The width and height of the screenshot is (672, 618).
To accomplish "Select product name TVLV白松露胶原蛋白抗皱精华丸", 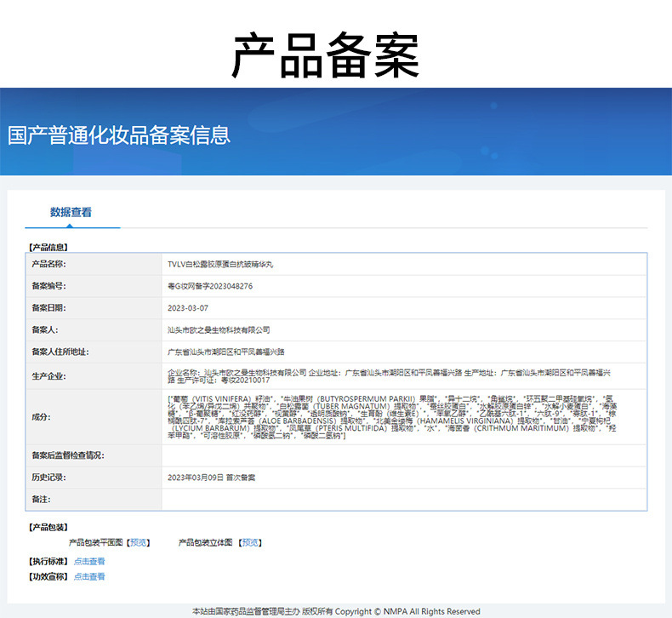I will tap(220, 264).
